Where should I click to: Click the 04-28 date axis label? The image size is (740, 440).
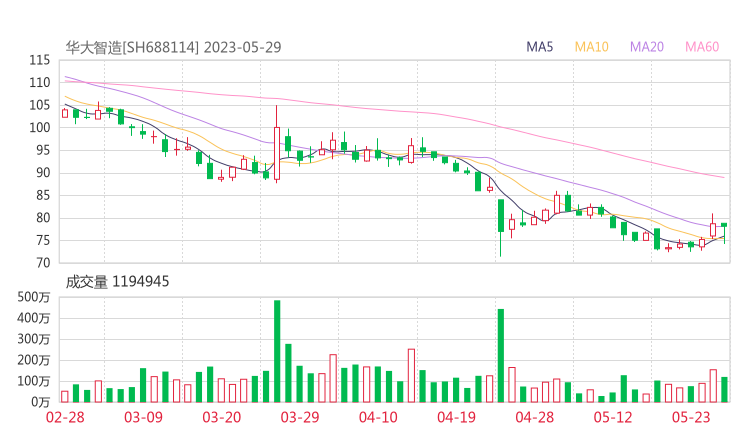[535, 417]
